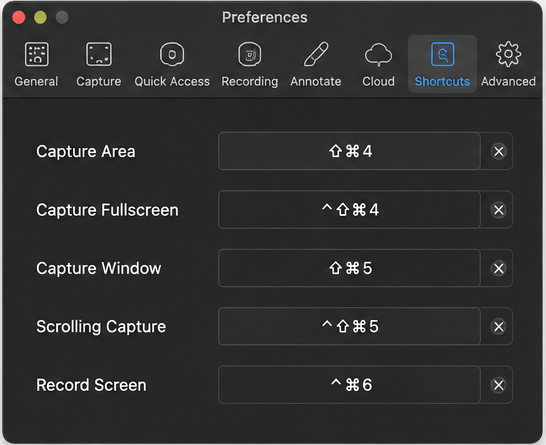546x445 pixels.
Task: Click the Preferences window title
Action: click(265, 17)
